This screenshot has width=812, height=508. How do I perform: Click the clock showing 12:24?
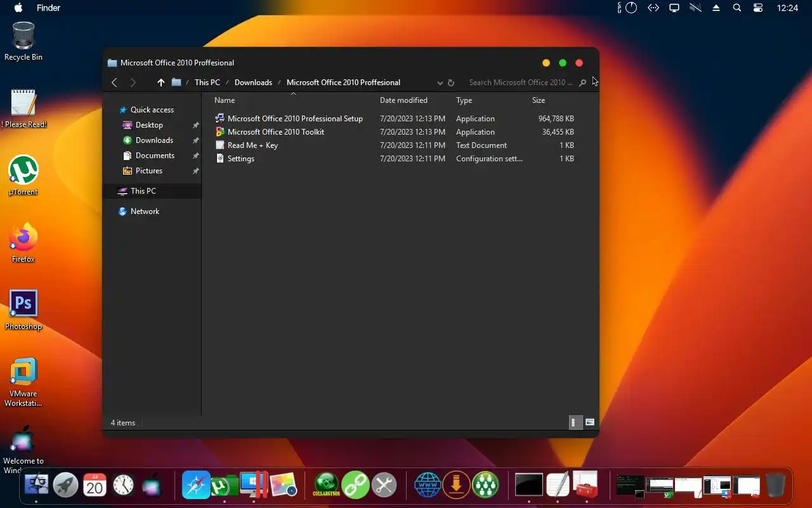tap(787, 8)
